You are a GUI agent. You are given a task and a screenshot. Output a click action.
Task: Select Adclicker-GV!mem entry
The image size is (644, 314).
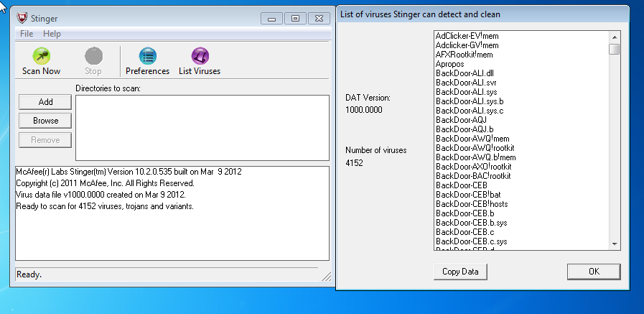click(467, 45)
